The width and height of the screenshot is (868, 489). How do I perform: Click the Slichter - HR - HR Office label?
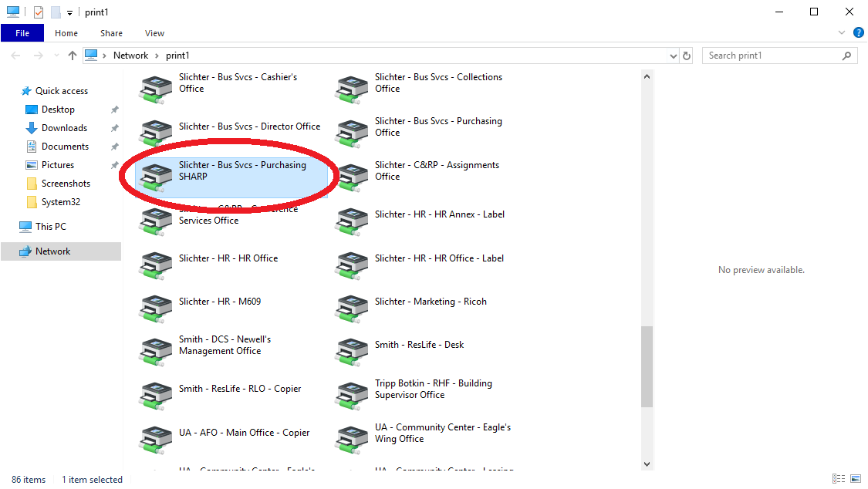pos(228,258)
